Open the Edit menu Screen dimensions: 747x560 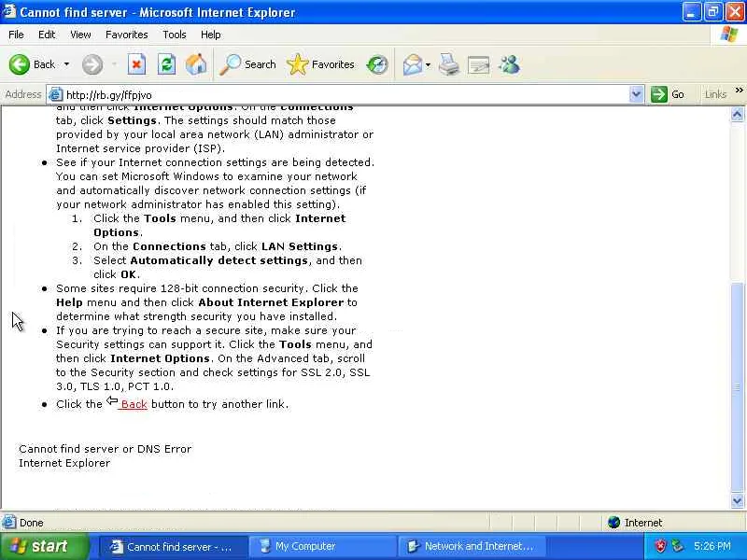click(x=47, y=35)
